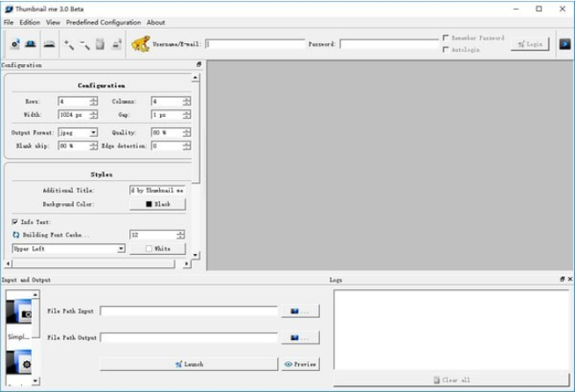Viewport: 575px width, 392px height.
Task: Uncheck the Info Text checkbox
Action: click(x=15, y=222)
